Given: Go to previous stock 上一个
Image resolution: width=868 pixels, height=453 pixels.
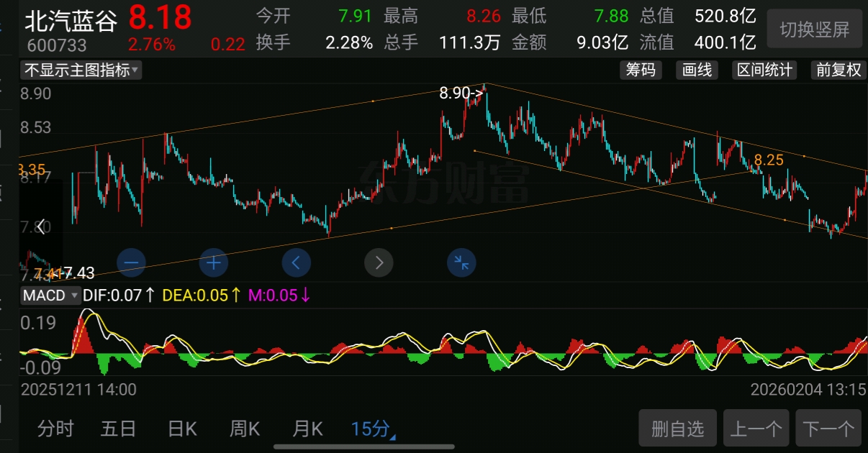Looking at the screenshot, I should [756, 429].
